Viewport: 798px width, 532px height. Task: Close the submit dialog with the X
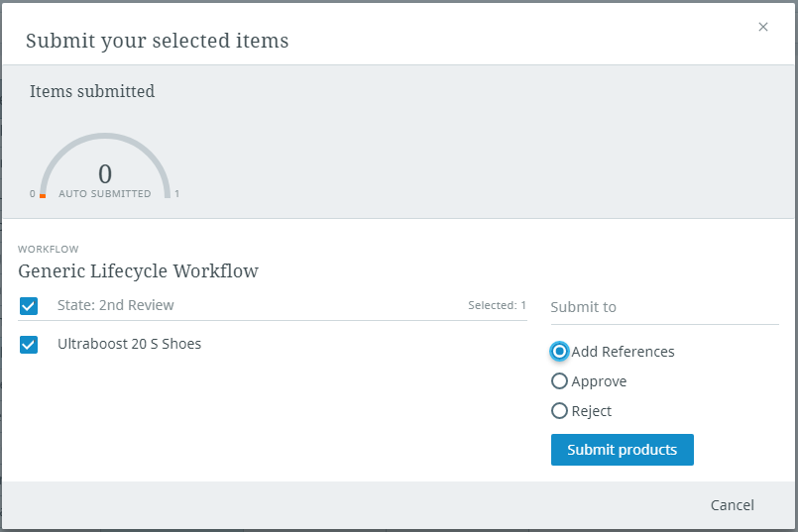(763, 27)
